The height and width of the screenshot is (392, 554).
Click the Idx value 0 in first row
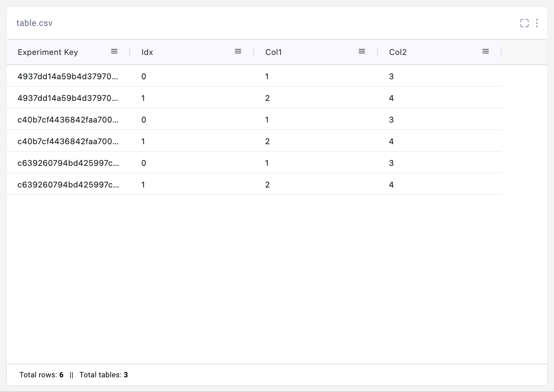coord(144,76)
